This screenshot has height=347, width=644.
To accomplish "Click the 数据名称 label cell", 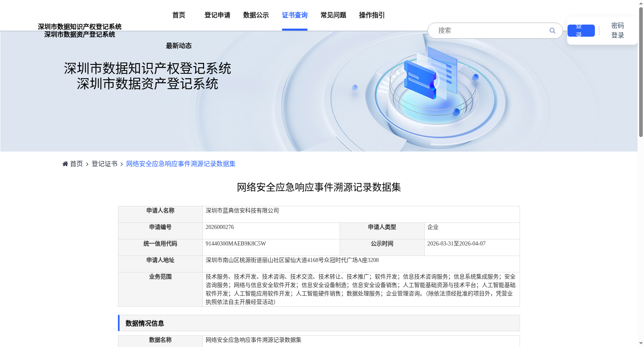I will coord(161,341).
